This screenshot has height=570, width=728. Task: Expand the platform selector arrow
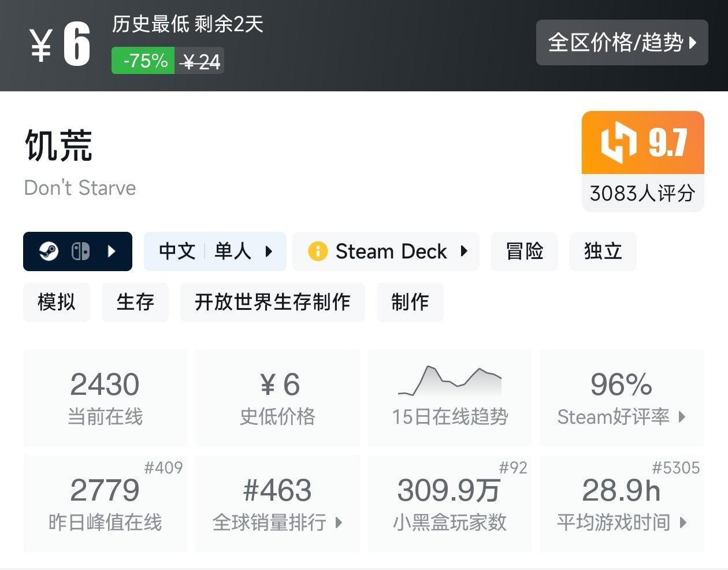[x=112, y=251]
